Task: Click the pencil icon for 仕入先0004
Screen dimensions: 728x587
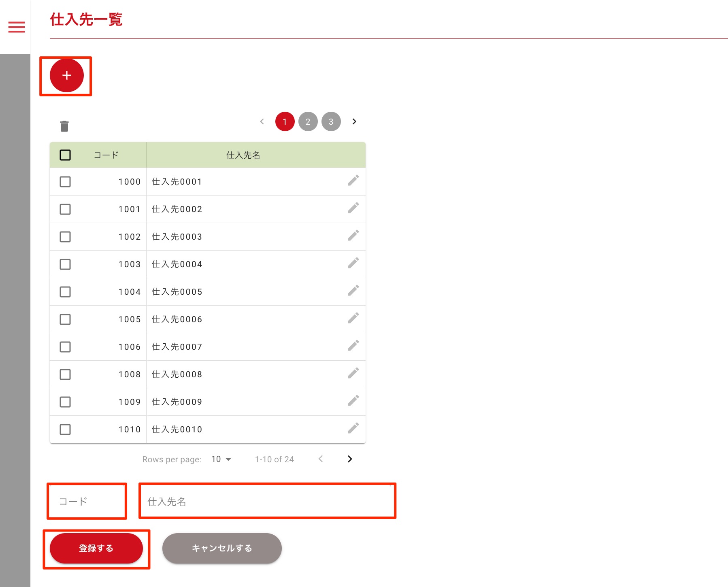Action: 353,263
